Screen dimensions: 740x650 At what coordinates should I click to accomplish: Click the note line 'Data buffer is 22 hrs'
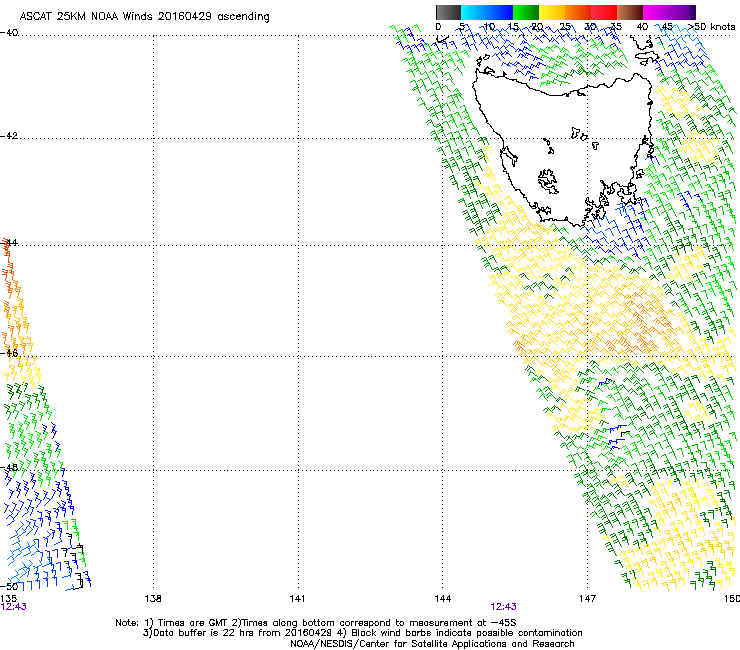tap(362, 633)
